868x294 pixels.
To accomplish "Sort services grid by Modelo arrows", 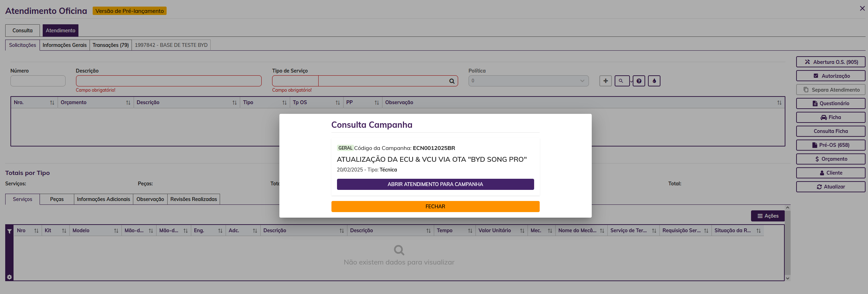I will [116, 231].
